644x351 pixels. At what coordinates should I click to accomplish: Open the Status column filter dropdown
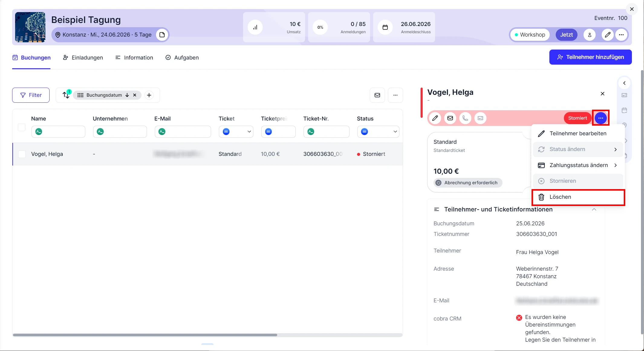pos(378,132)
